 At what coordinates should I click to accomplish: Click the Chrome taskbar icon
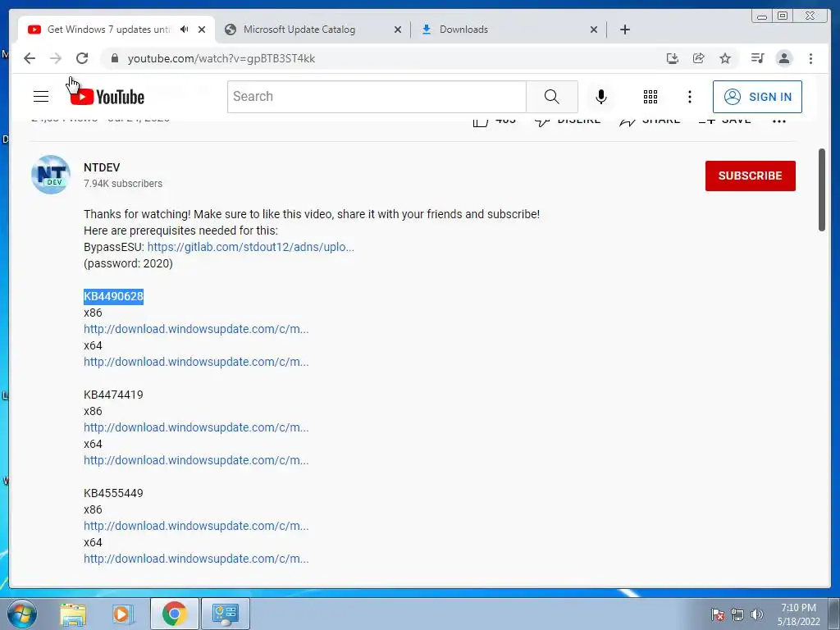[174, 614]
